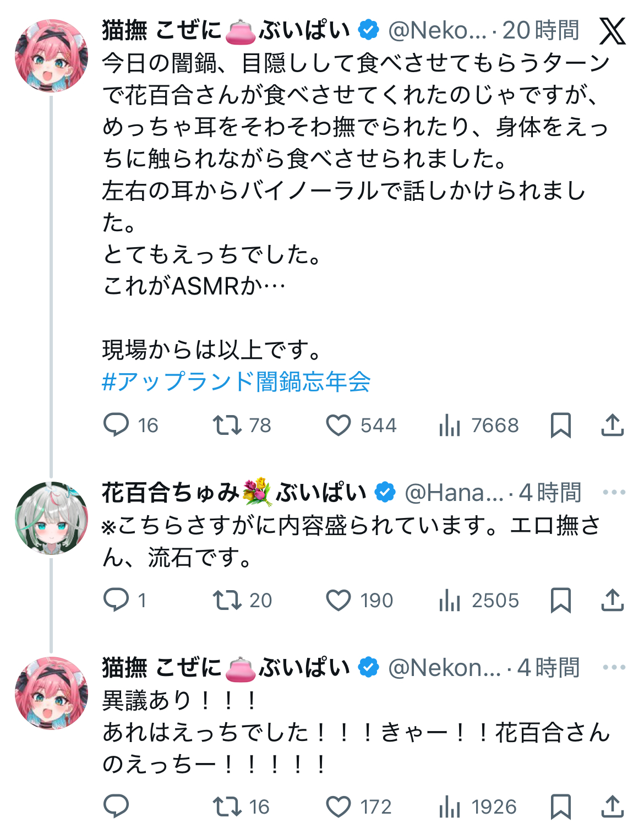Image resolution: width=644 pixels, height=834 pixels.
Task: Open 花百合ちゅみ's profile avatar
Action: click(x=51, y=518)
